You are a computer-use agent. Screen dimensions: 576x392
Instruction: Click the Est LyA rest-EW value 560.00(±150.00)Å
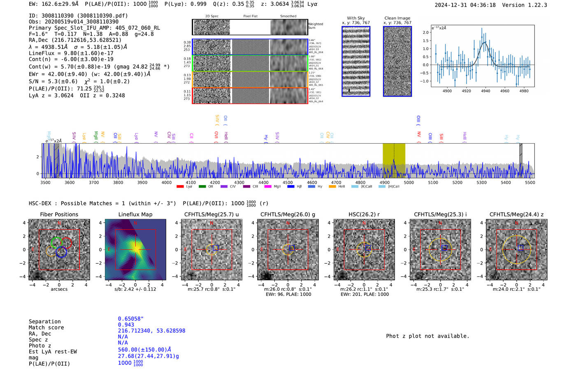pyautogui.click(x=144, y=350)
